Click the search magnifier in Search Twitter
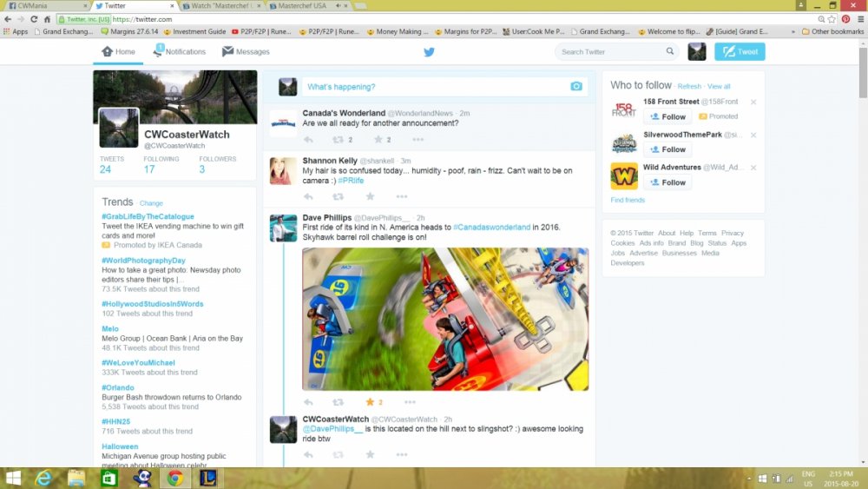The height and width of the screenshot is (489, 868). point(670,51)
